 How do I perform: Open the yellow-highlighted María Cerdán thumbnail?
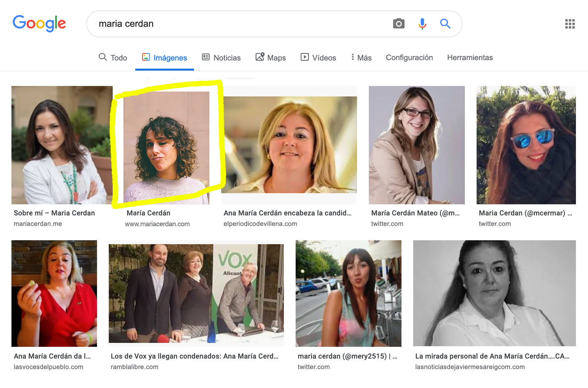click(x=167, y=147)
